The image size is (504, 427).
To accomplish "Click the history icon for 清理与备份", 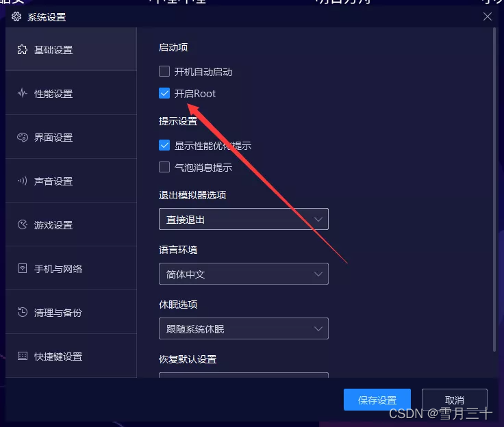I will [x=22, y=312].
